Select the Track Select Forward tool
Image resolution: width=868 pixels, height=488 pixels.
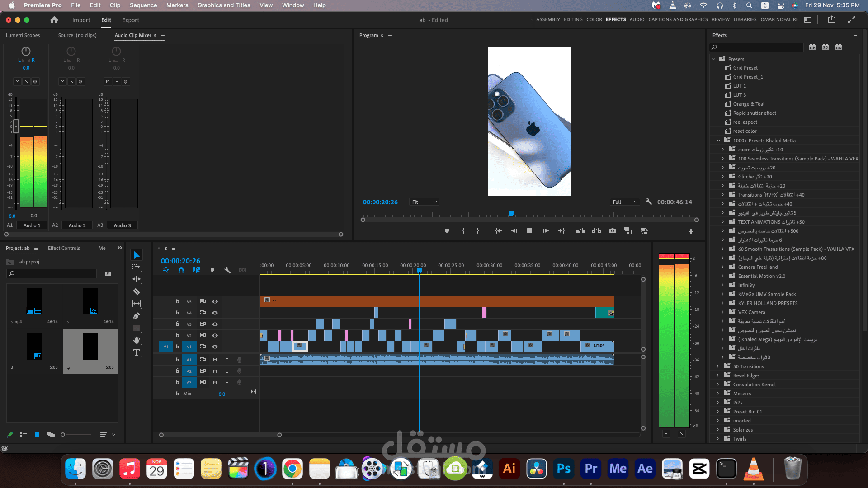[x=136, y=267]
